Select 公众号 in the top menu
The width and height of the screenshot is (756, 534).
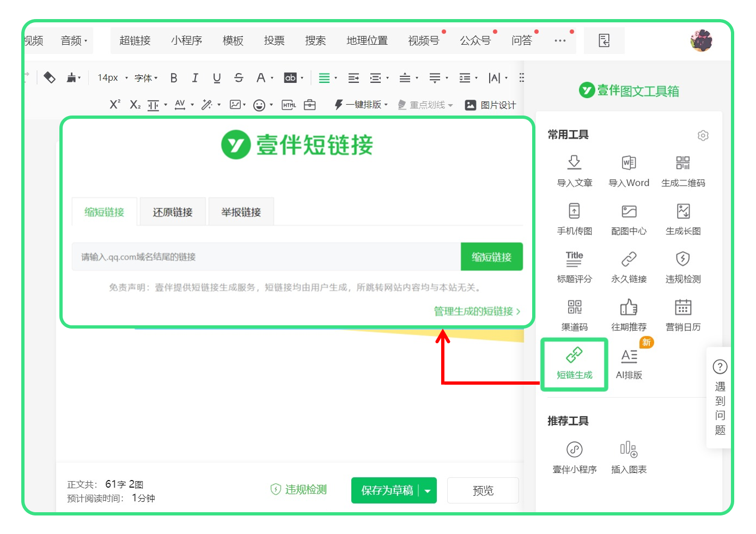475,40
